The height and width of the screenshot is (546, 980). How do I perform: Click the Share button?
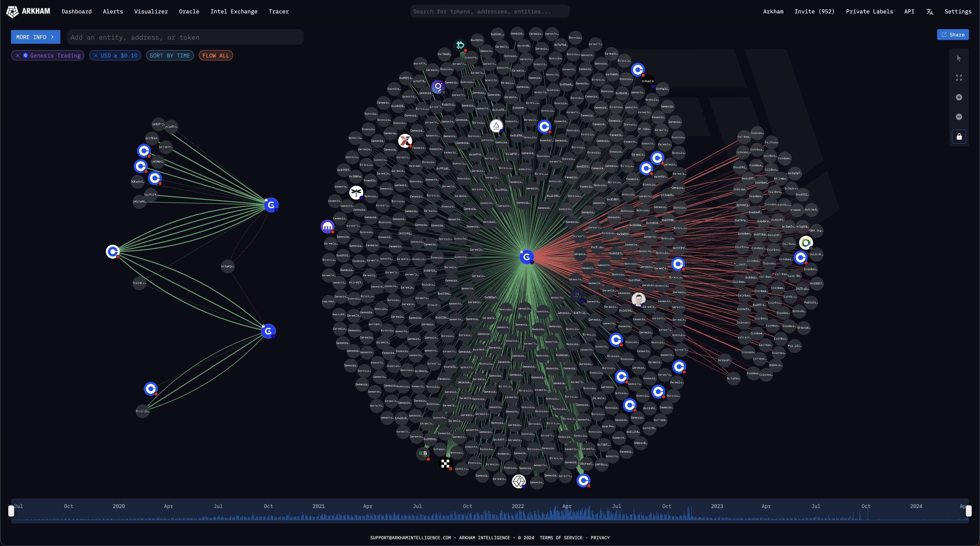tap(953, 35)
